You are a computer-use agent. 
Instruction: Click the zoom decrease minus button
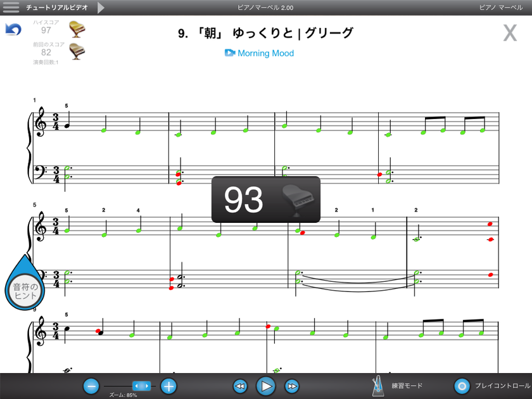(92, 386)
